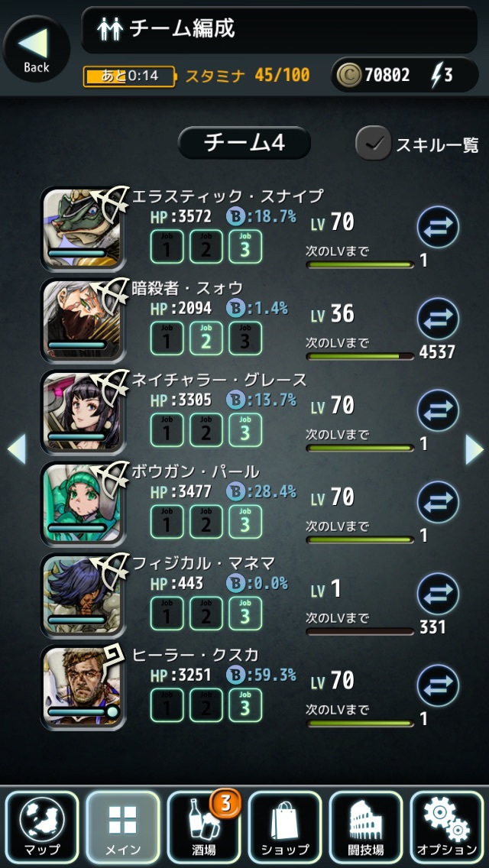This screenshot has height=868, width=489.
Task: Select Job 2 for 暗殺者・スォウ
Action: coord(206,338)
